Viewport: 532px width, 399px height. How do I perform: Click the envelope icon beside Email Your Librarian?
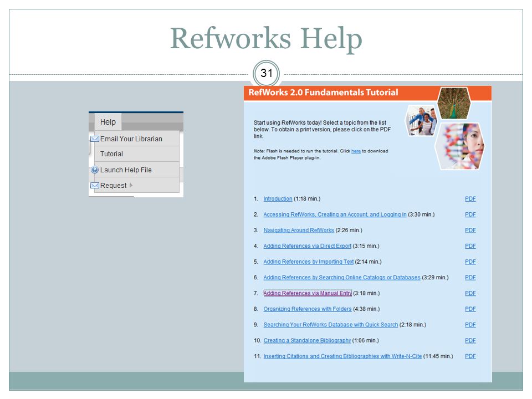point(95,139)
